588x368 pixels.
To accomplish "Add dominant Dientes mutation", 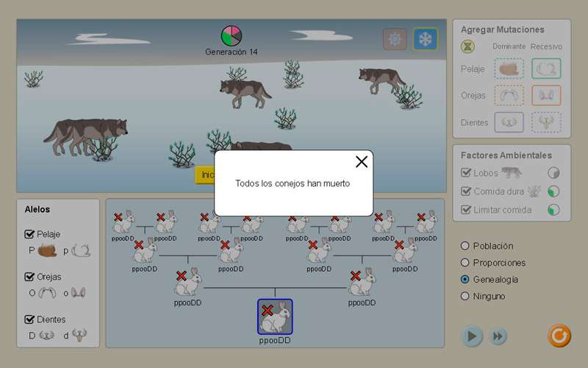I will (509, 122).
